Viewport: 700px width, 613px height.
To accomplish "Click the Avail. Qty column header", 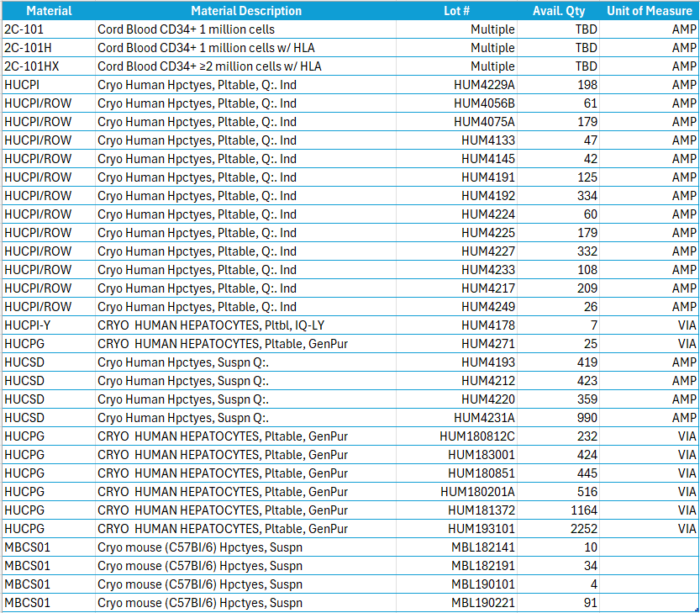I will [558, 11].
